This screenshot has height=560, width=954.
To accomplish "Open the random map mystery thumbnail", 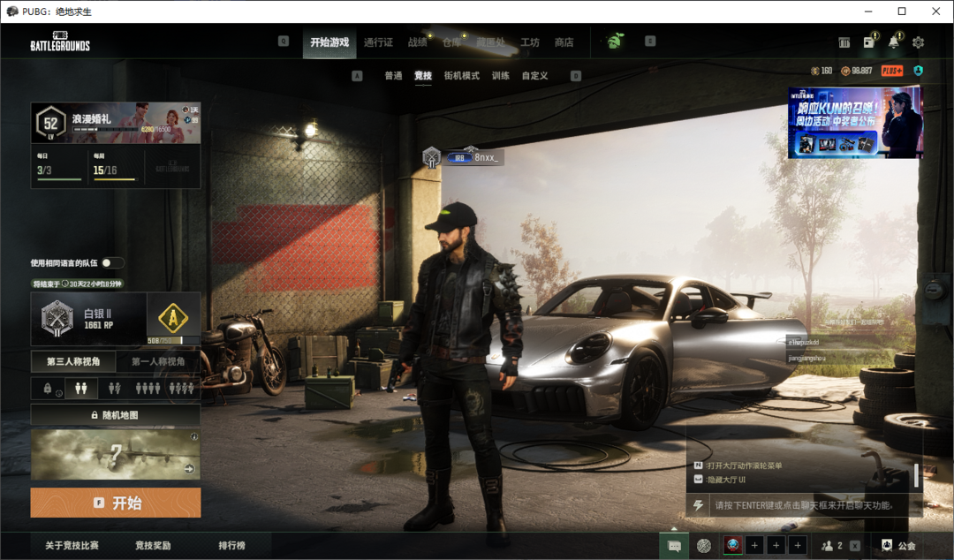I will (x=116, y=454).
